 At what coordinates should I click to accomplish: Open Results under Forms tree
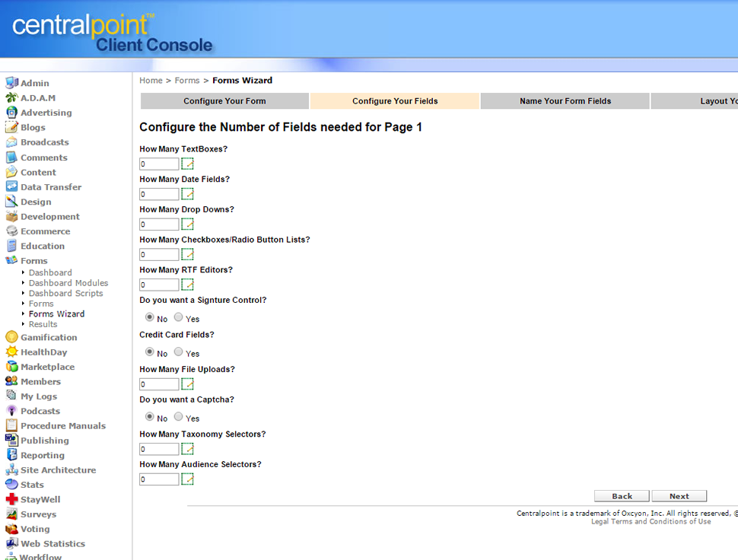[x=43, y=324]
